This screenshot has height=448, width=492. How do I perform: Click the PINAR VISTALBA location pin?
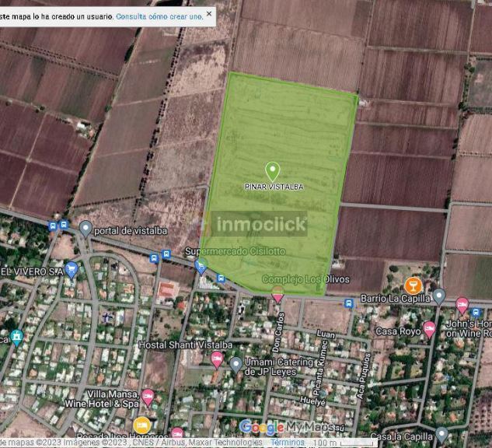(x=273, y=171)
